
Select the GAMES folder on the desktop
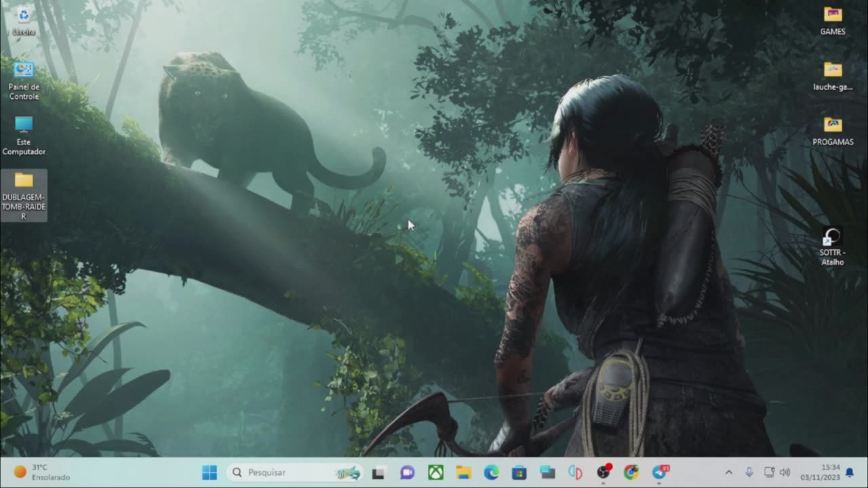pos(833,20)
